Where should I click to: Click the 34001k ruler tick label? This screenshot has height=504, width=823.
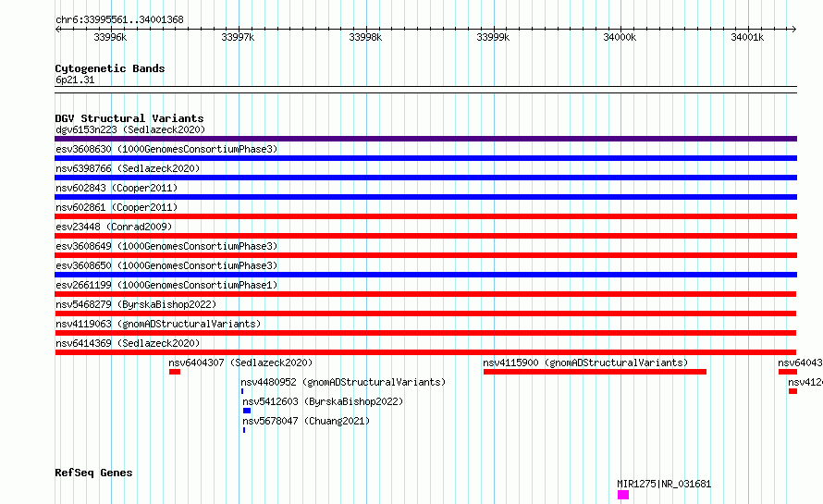tap(747, 37)
